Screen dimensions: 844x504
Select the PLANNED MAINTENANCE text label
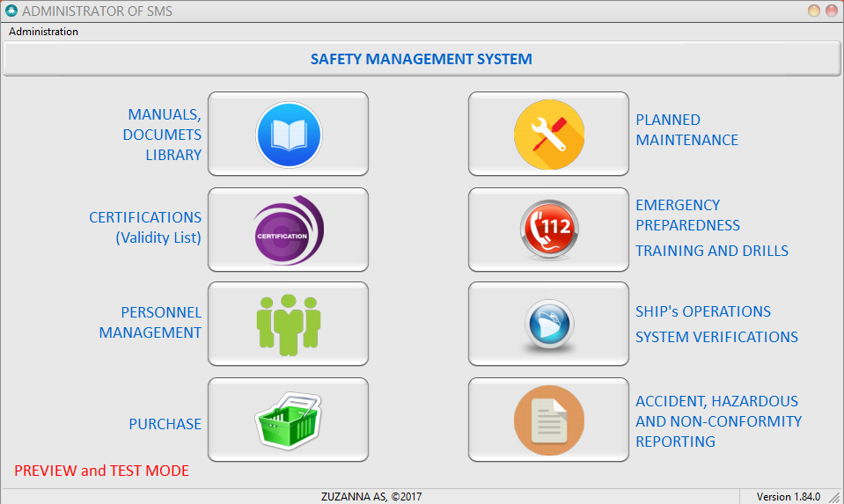(686, 129)
